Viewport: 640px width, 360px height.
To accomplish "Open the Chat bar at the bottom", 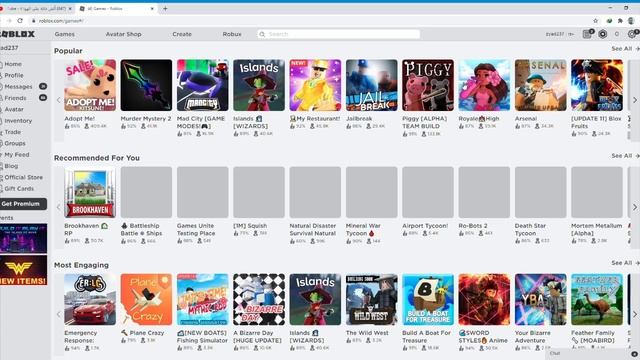I will point(592,354).
